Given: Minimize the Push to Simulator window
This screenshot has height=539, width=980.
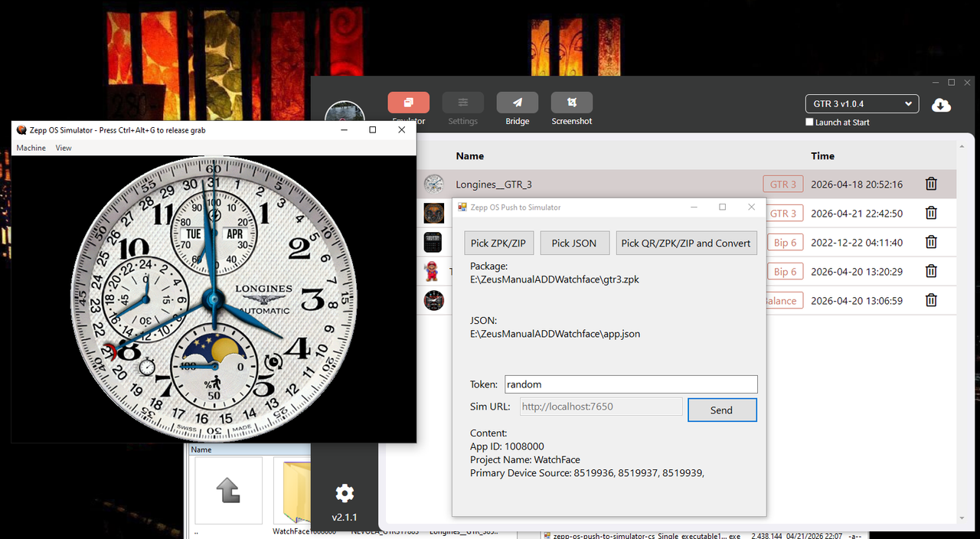Looking at the screenshot, I should click(694, 207).
